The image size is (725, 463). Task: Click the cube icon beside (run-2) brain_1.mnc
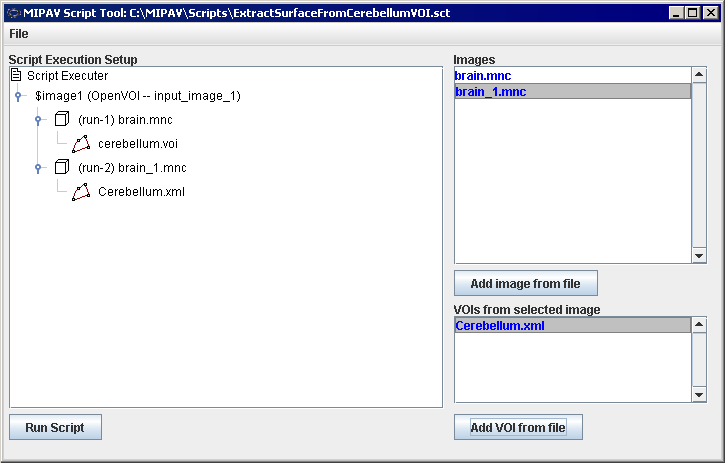pyautogui.click(x=62, y=168)
